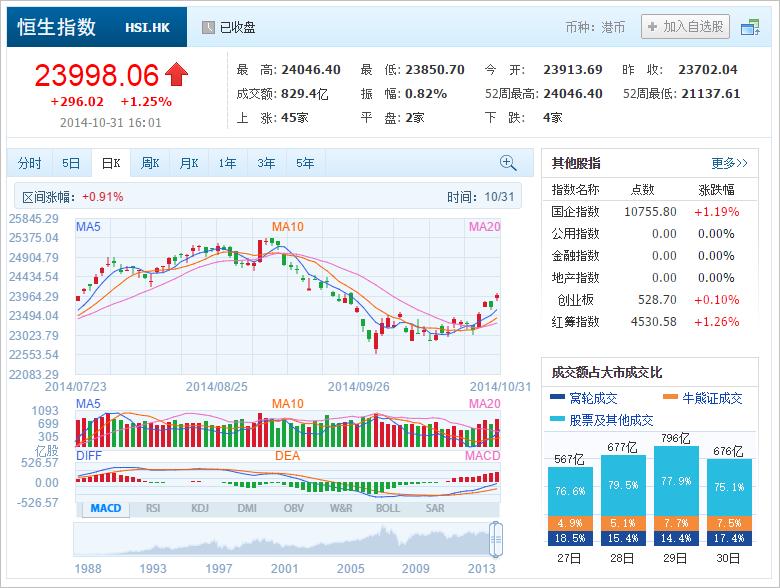Image resolution: width=780 pixels, height=588 pixels.
Task: Open 国企指数 row
Action: click(x=650, y=212)
